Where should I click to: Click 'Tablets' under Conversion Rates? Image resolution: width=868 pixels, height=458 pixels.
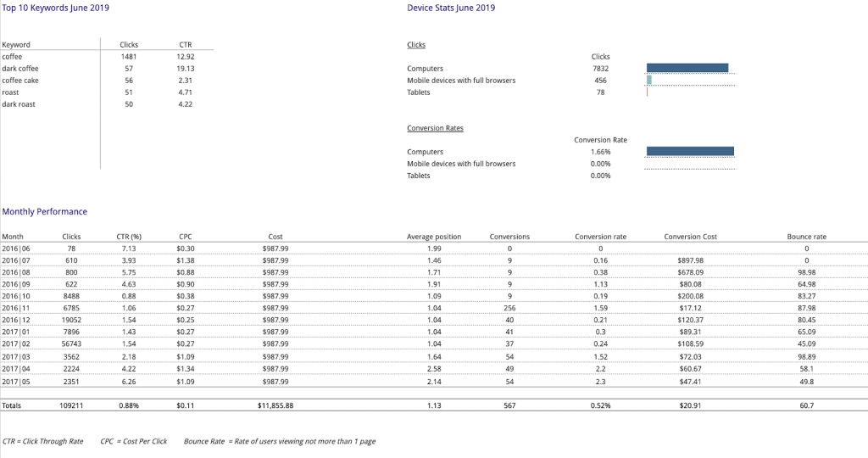point(419,176)
